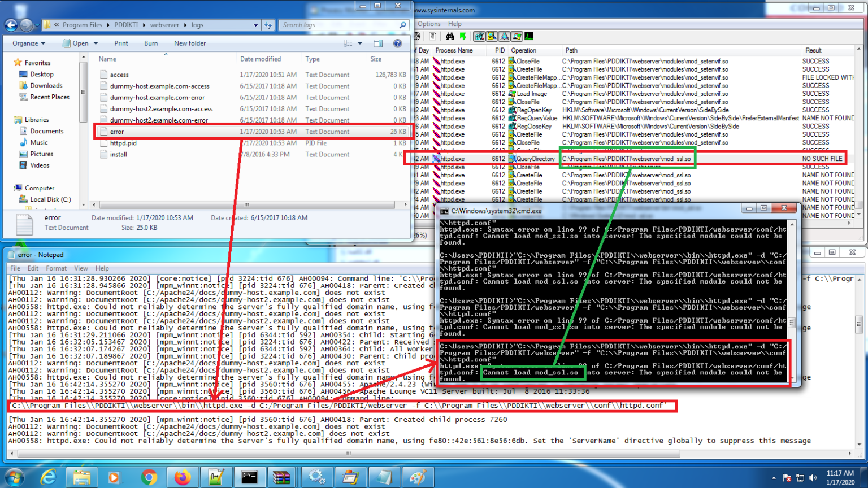This screenshot has width=868, height=488.
Task: Click the green Jump to Object arrow
Action: tap(463, 36)
